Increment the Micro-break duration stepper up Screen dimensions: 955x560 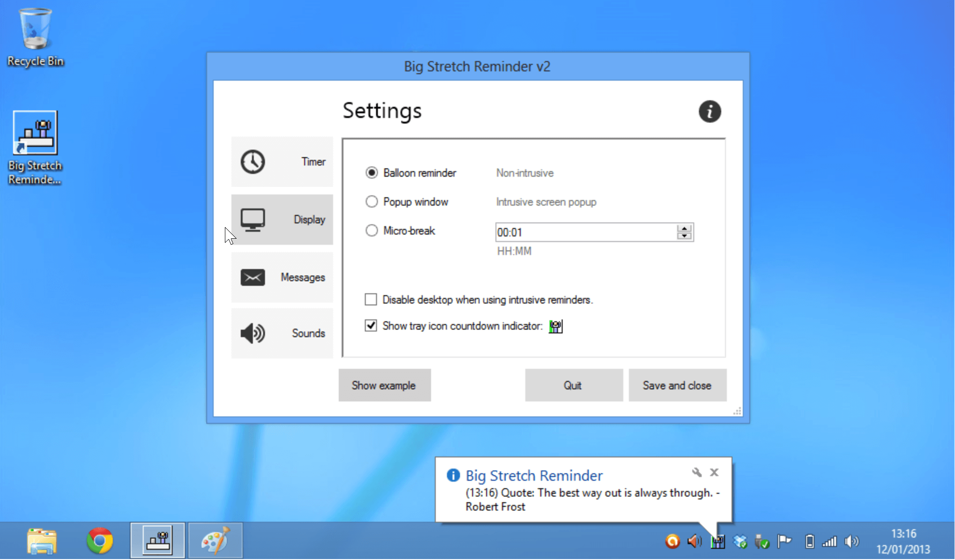point(684,228)
